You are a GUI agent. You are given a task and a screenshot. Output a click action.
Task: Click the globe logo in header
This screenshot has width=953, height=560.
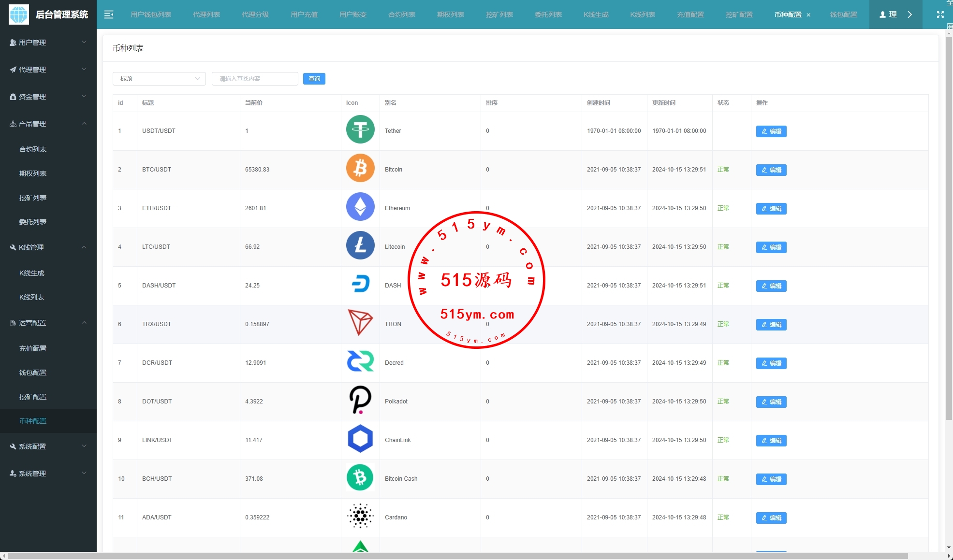(x=19, y=14)
